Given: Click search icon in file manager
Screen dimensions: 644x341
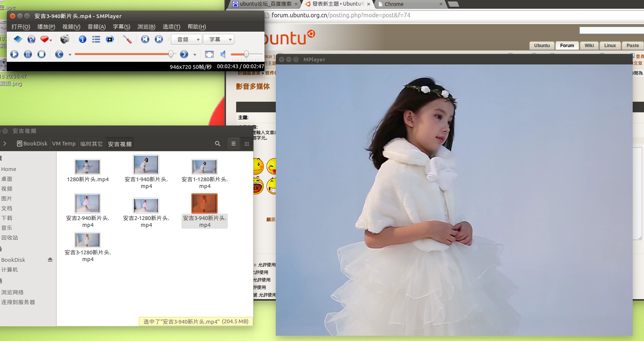Looking at the screenshot, I should pyautogui.click(x=218, y=144).
